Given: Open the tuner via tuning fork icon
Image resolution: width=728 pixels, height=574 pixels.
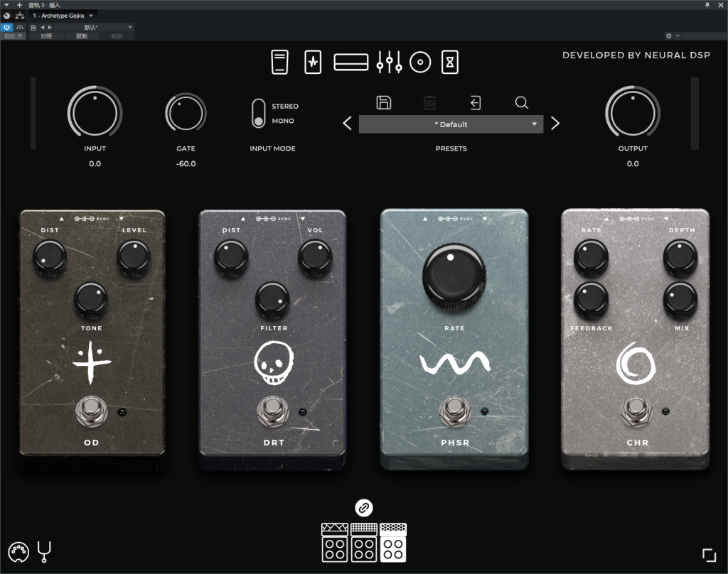Looking at the screenshot, I should tap(44, 552).
